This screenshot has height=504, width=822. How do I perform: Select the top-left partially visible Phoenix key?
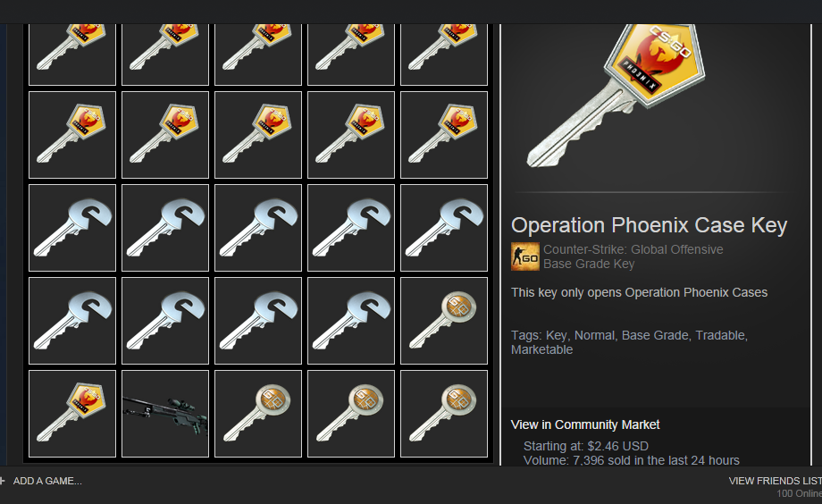click(72, 55)
